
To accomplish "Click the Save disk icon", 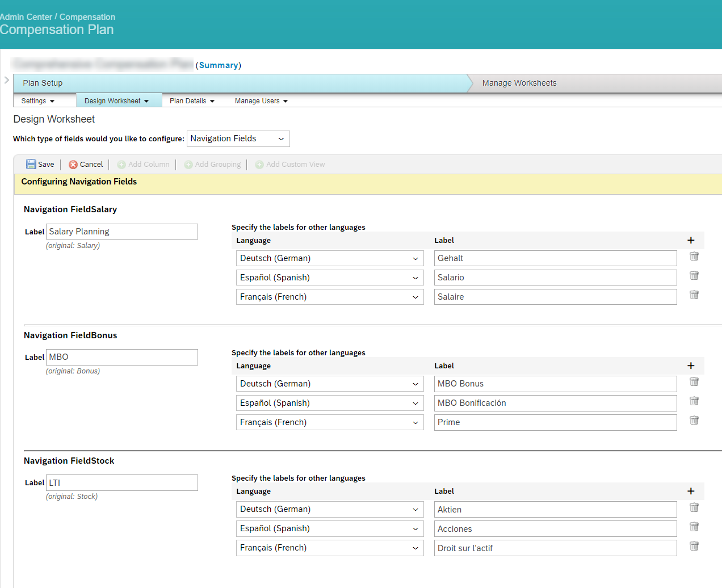I will coord(31,164).
